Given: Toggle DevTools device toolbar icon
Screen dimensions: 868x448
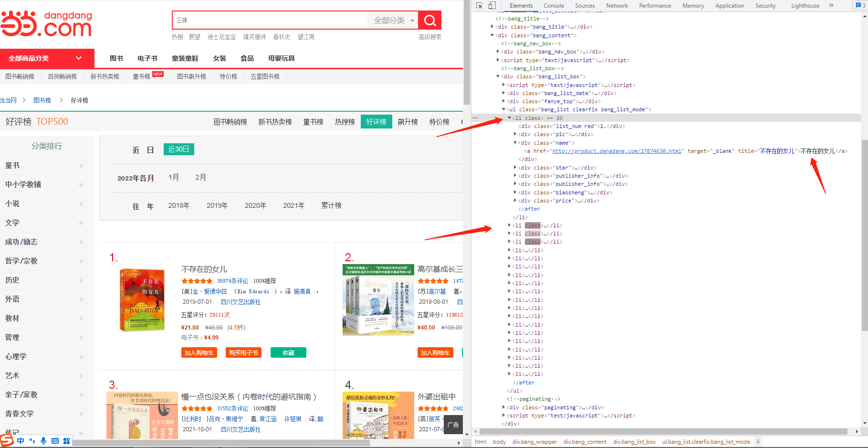Looking at the screenshot, I should point(492,6).
